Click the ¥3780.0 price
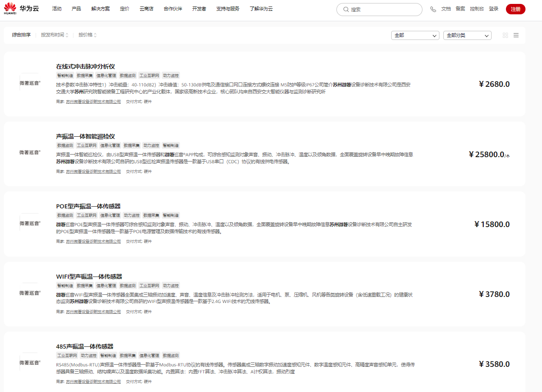 tap(494, 294)
